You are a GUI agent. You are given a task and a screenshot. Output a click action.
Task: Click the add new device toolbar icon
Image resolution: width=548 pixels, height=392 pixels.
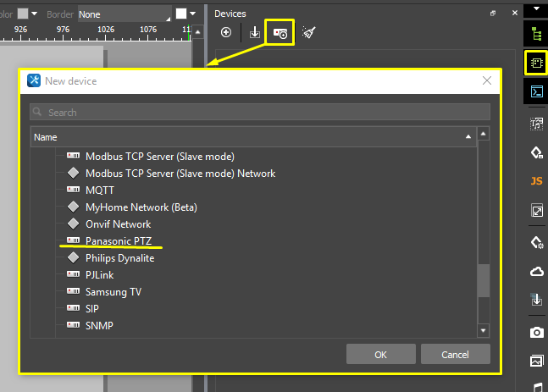tap(280, 32)
